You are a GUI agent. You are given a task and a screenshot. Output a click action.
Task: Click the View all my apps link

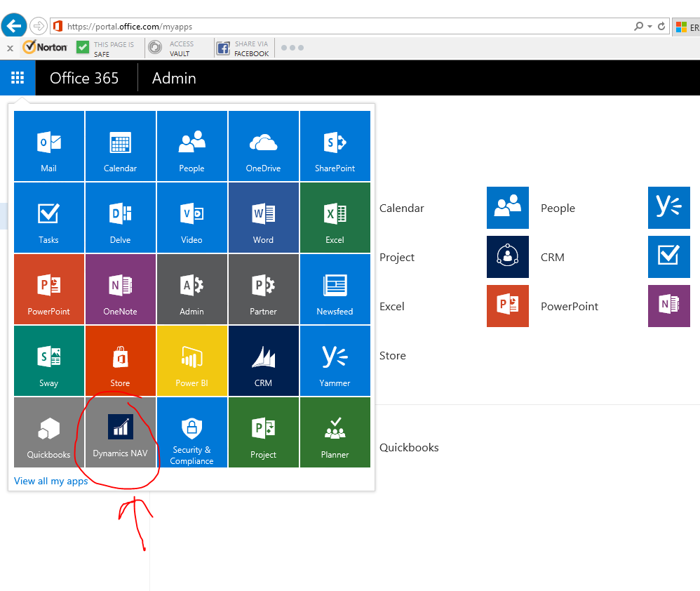51,481
